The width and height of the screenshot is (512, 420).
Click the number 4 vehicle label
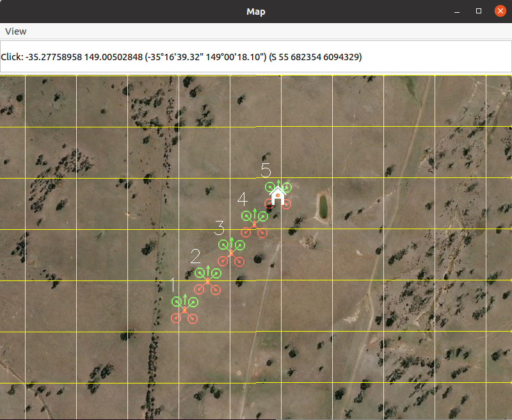pyautogui.click(x=242, y=199)
